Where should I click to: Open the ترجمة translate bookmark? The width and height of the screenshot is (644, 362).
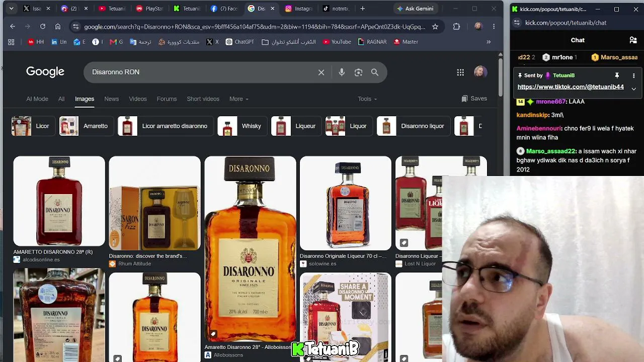140,42
